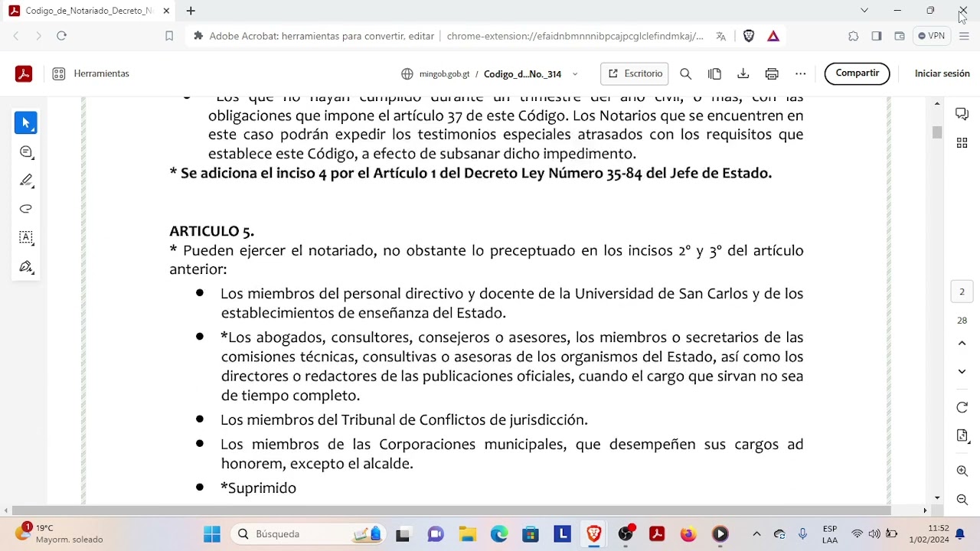Open Brave Shields lion icon
This screenshot has width=980, height=551.
point(749,36)
